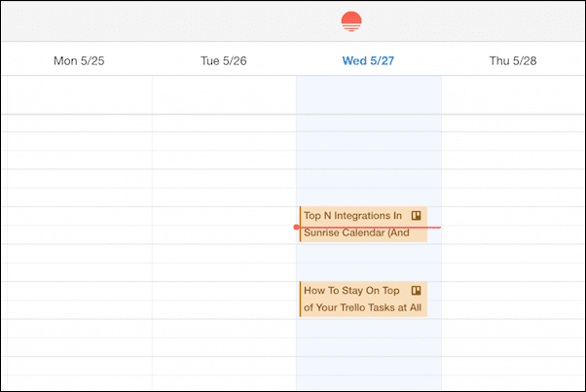Click the 'How To Stay On Top' event title
The height and width of the screenshot is (392, 586).
click(x=351, y=291)
